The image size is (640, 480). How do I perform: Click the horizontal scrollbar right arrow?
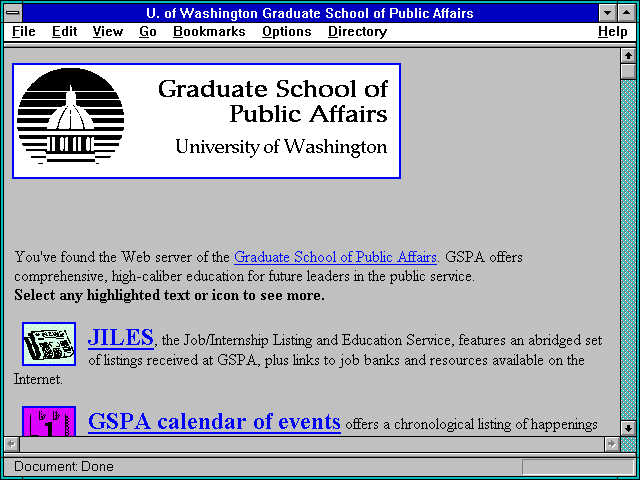[x=611, y=444]
